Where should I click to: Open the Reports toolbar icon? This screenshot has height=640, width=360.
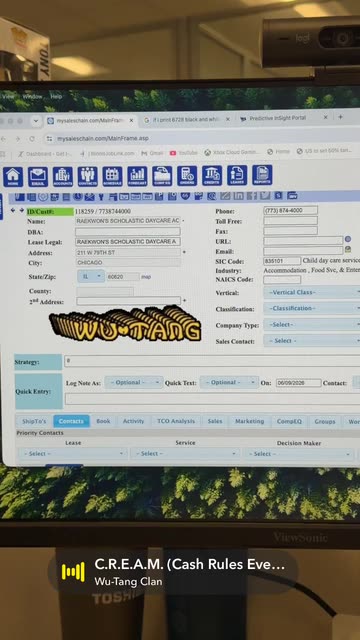(x=262, y=175)
